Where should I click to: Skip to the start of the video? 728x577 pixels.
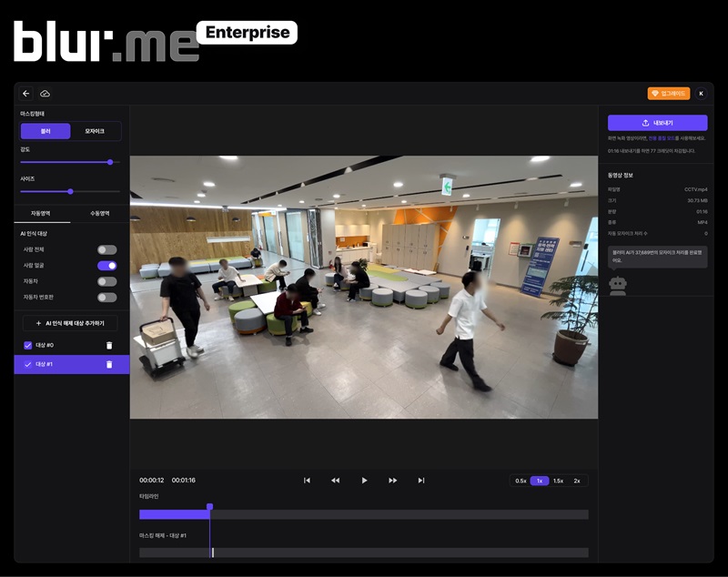click(307, 481)
